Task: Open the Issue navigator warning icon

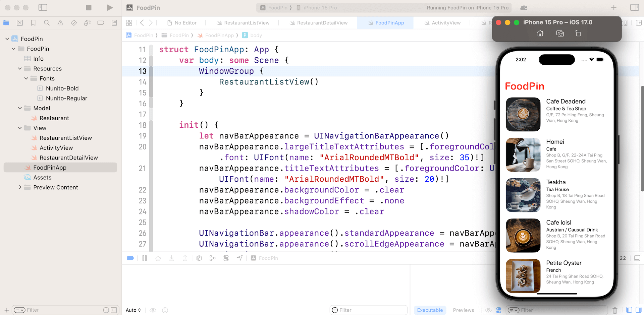Action: [60, 23]
